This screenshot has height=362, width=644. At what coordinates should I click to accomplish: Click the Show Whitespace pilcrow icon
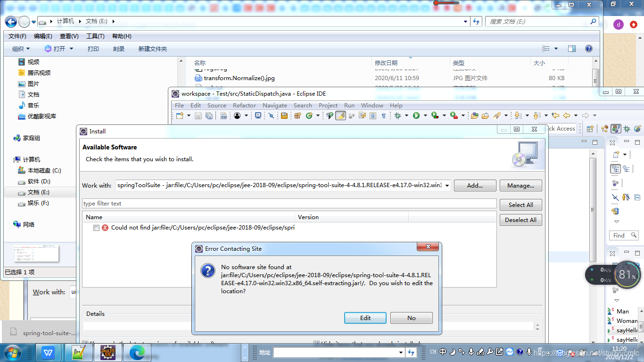pos(383,115)
